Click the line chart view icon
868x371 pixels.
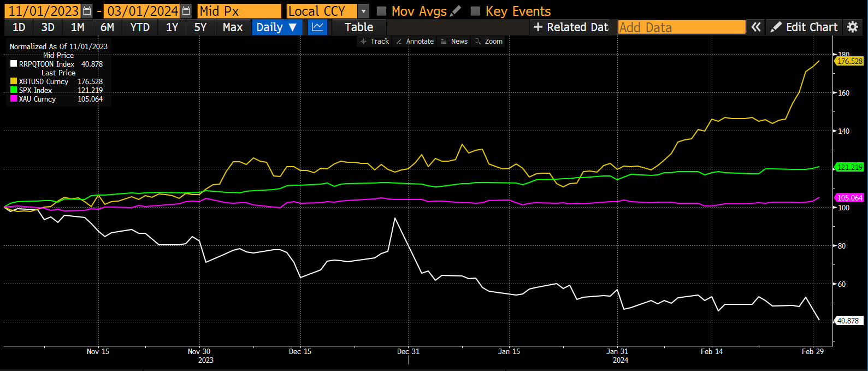[x=317, y=27]
